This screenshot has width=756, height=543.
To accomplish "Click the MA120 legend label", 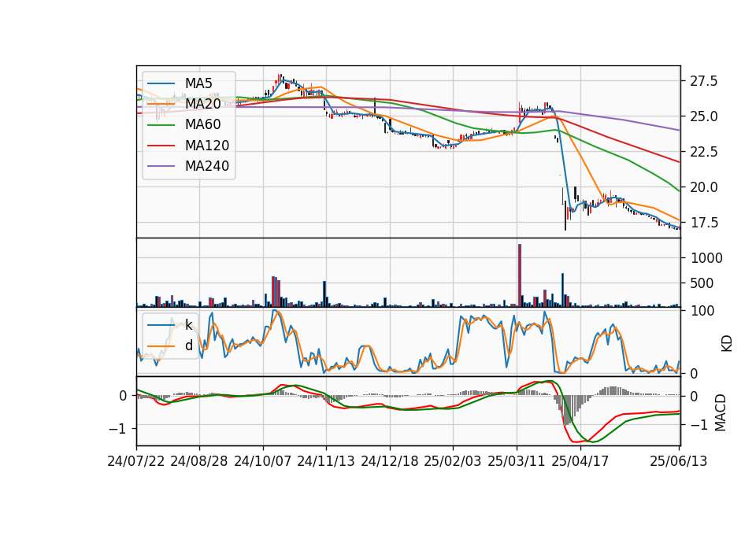I will coord(207,146).
